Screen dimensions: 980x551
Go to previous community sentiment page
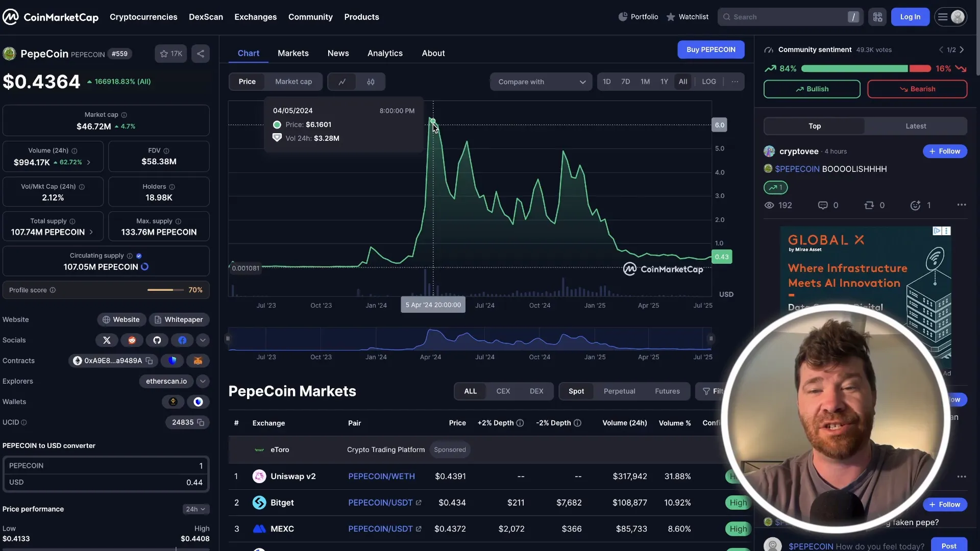click(941, 50)
